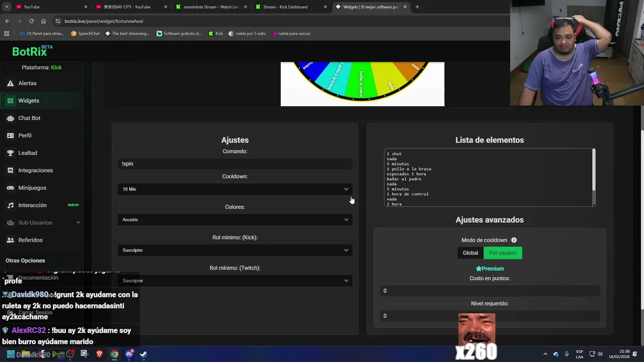Click the ESP LAA language indicator
The height and width of the screenshot is (362, 644).
[580, 354]
